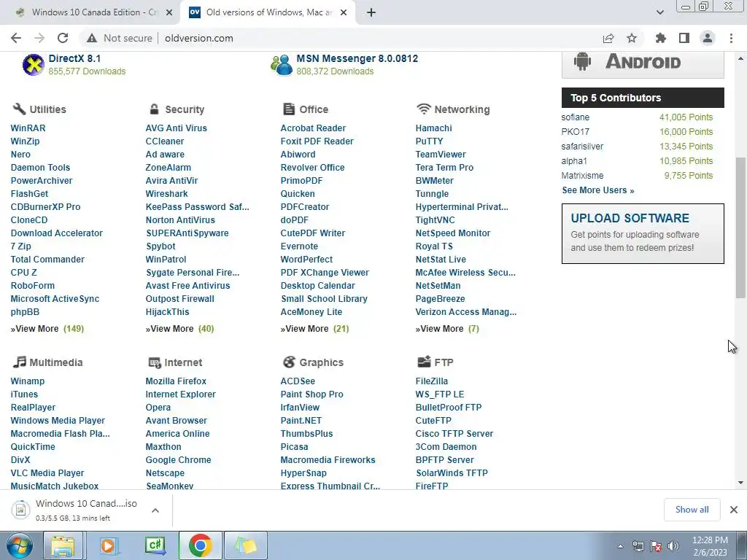Image resolution: width=747 pixels, height=560 pixels.
Task: Show hidden system tray icons
Action: 620,546
